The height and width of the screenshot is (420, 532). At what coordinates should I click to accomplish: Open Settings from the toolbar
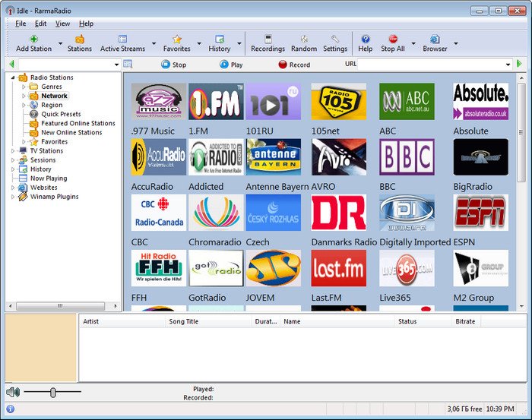[334, 39]
